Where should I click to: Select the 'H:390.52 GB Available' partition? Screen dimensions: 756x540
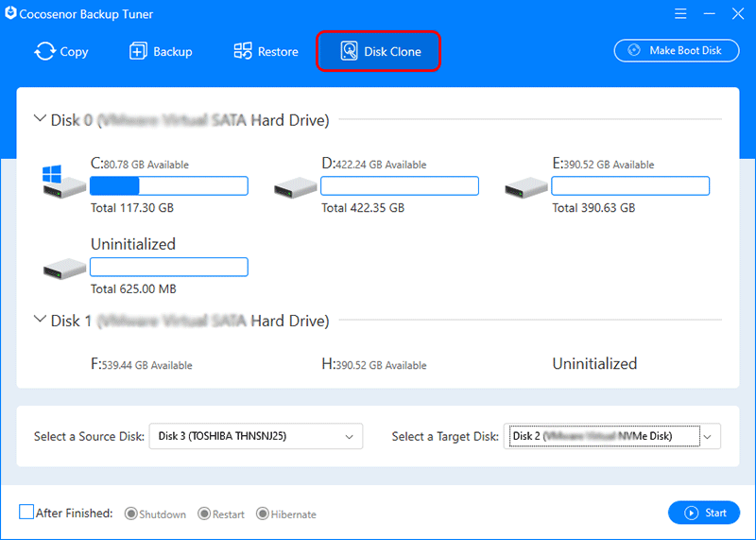(x=374, y=364)
